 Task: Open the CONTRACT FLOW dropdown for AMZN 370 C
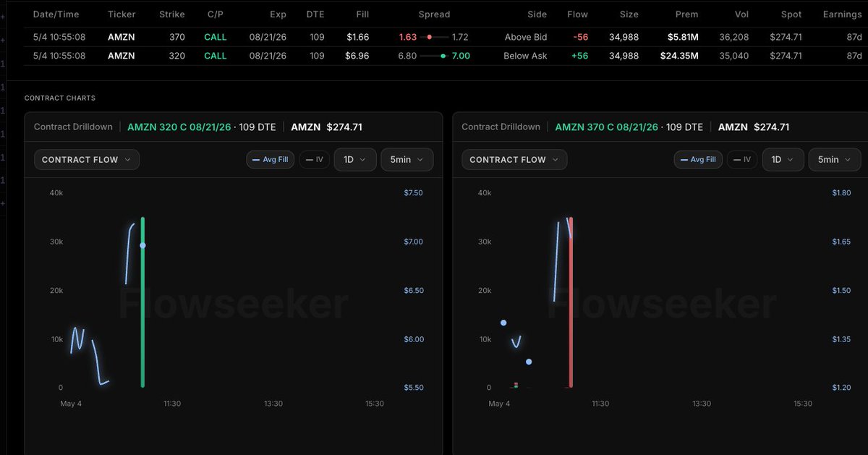(x=514, y=160)
